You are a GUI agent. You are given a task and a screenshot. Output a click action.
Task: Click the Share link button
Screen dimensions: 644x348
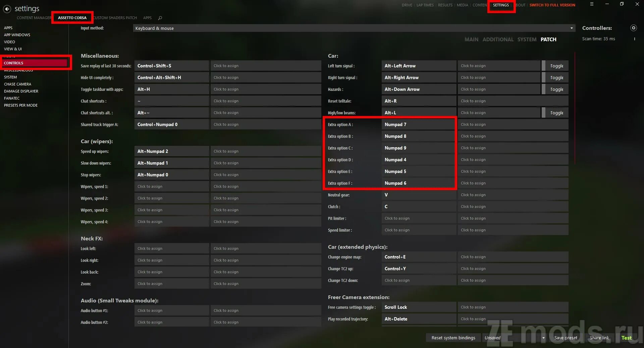tap(599, 338)
